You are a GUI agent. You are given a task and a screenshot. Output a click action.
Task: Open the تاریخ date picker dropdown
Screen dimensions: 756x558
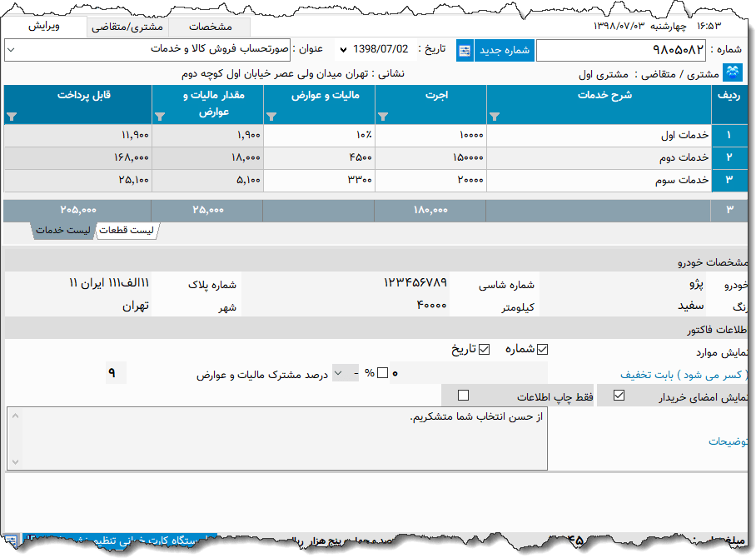point(342,50)
